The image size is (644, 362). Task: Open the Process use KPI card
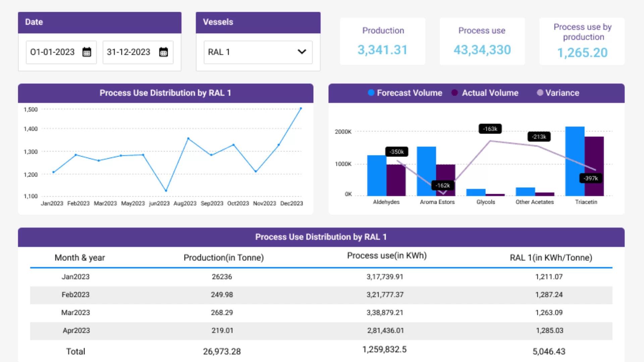(482, 41)
